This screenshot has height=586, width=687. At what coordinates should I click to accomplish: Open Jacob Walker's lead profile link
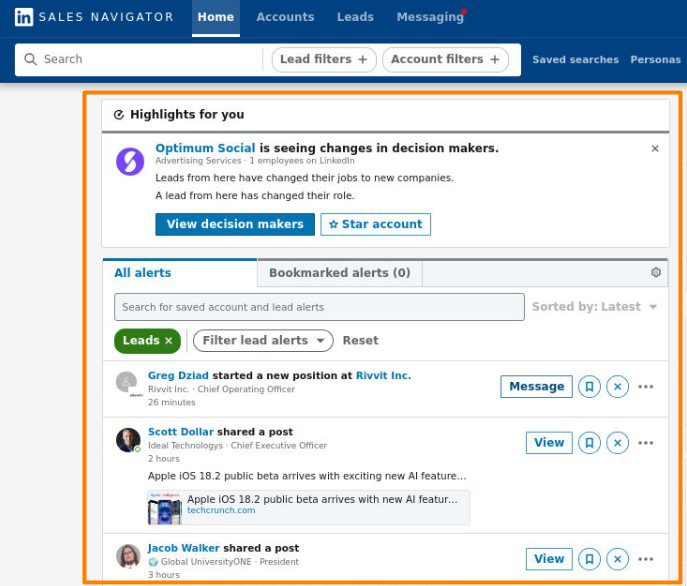tap(184, 548)
